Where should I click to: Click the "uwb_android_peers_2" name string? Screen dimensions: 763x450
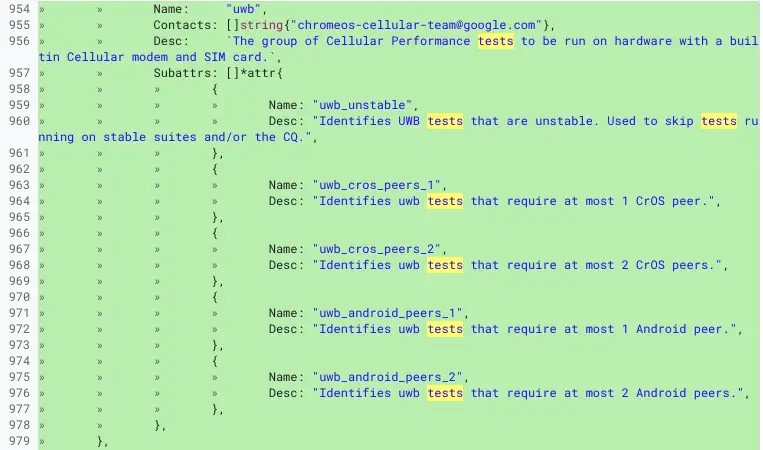[387, 377]
